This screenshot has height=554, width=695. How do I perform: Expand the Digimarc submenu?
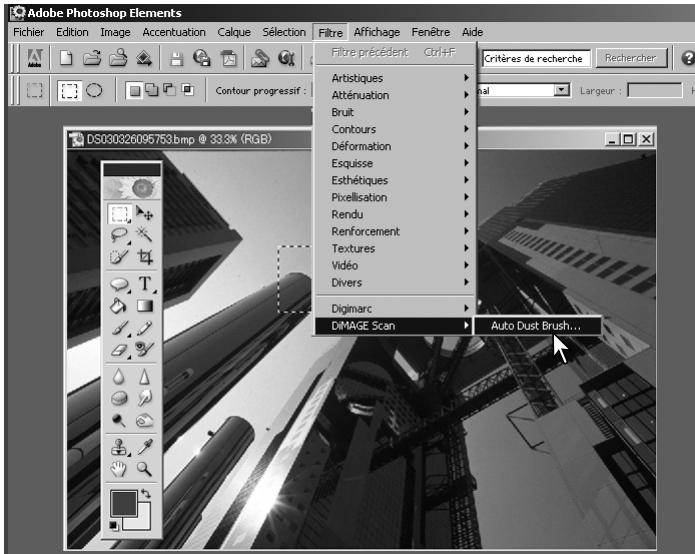click(394, 308)
